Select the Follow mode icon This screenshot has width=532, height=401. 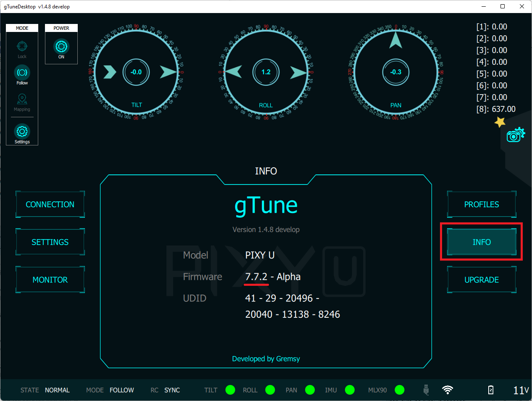[x=22, y=73]
